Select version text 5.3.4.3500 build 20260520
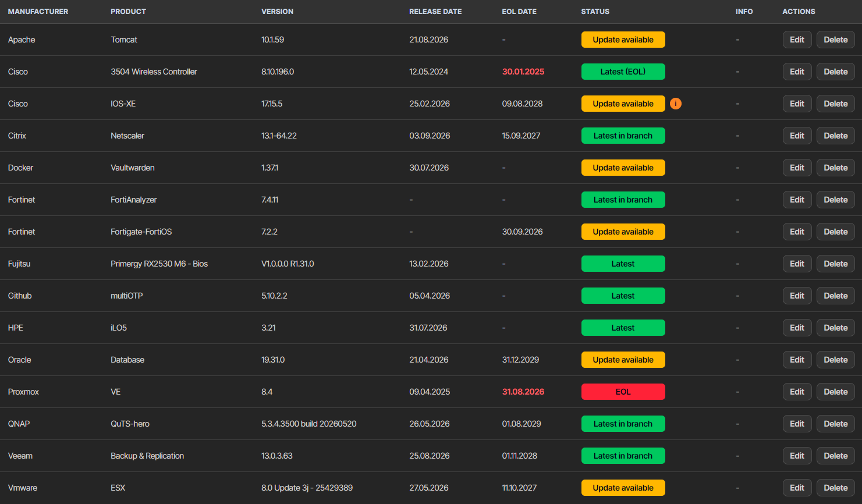Image resolution: width=862 pixels, height=504 pixels. click(x=308, y=424)
